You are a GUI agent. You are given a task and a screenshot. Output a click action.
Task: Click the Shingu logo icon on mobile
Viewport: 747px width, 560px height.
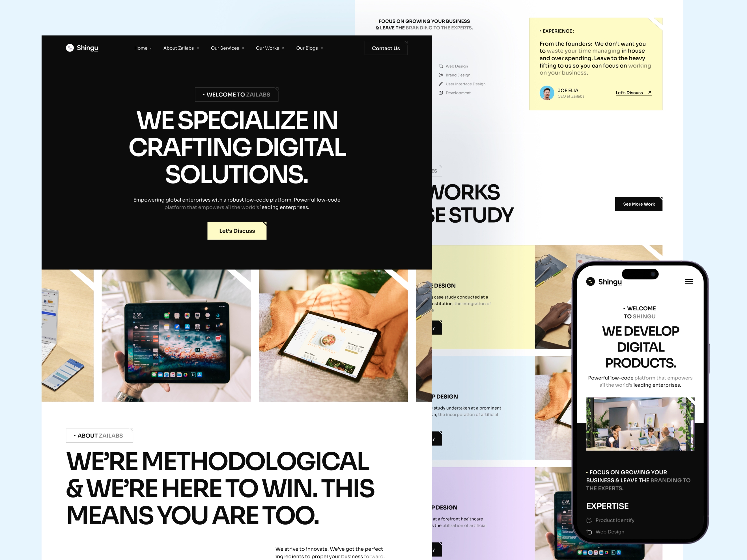point(590,281)
